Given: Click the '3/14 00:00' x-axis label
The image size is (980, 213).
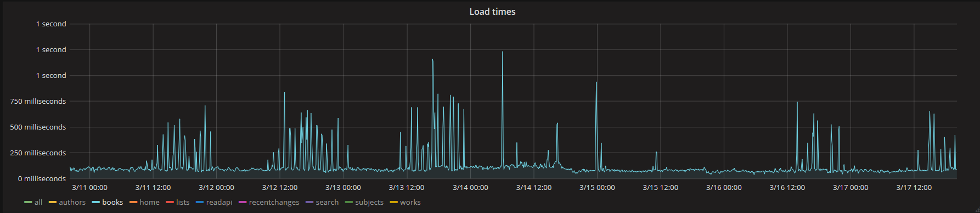Looking at the screenshot, I should pos(470,188).
